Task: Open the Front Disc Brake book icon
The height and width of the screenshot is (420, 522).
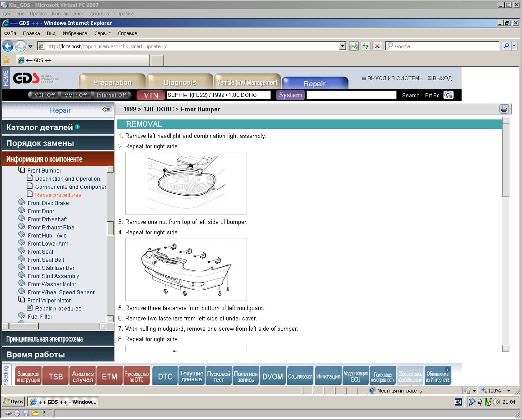Action: coord(22,203)
